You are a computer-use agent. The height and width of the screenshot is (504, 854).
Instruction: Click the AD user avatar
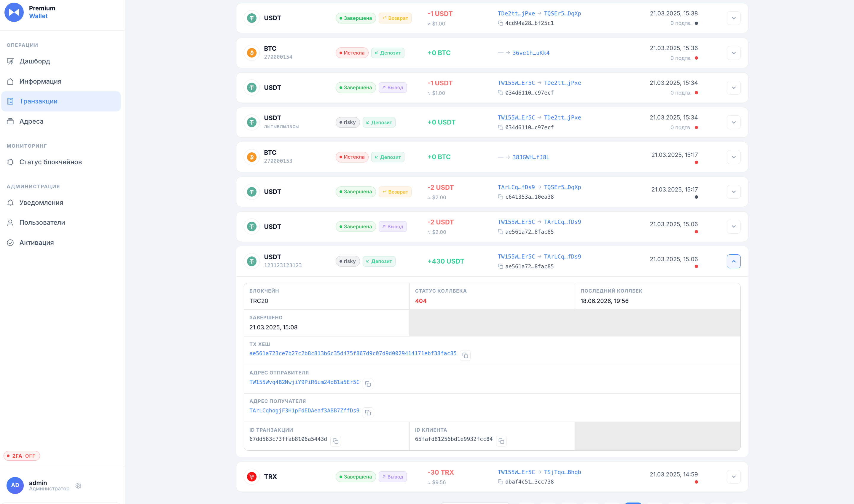click(15, 485)
